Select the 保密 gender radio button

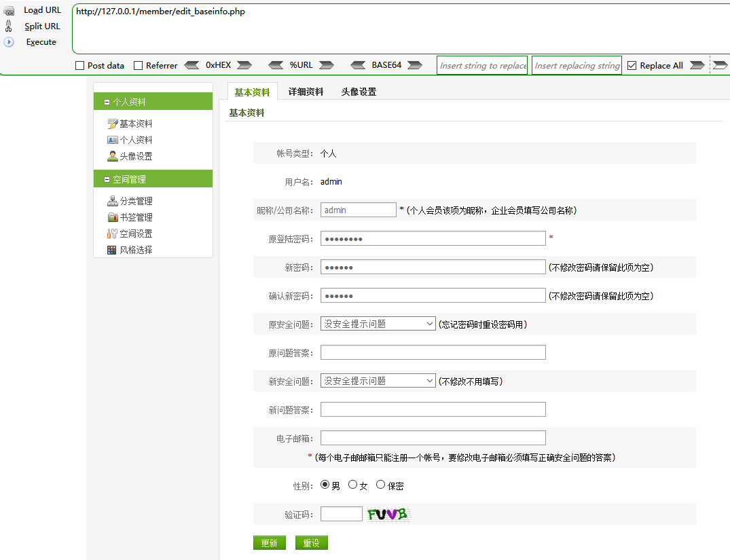(x=380, y=485)
